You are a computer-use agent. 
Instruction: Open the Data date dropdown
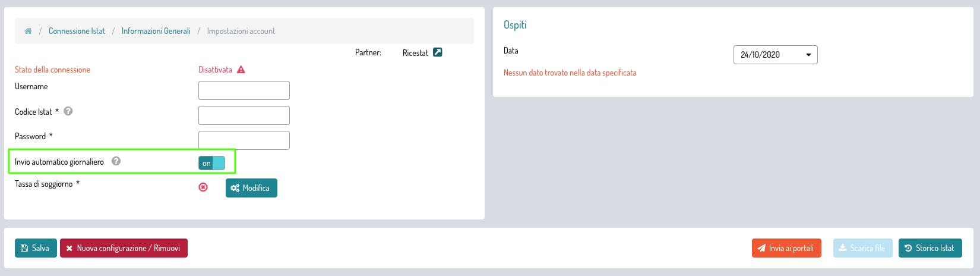point(775,55)
